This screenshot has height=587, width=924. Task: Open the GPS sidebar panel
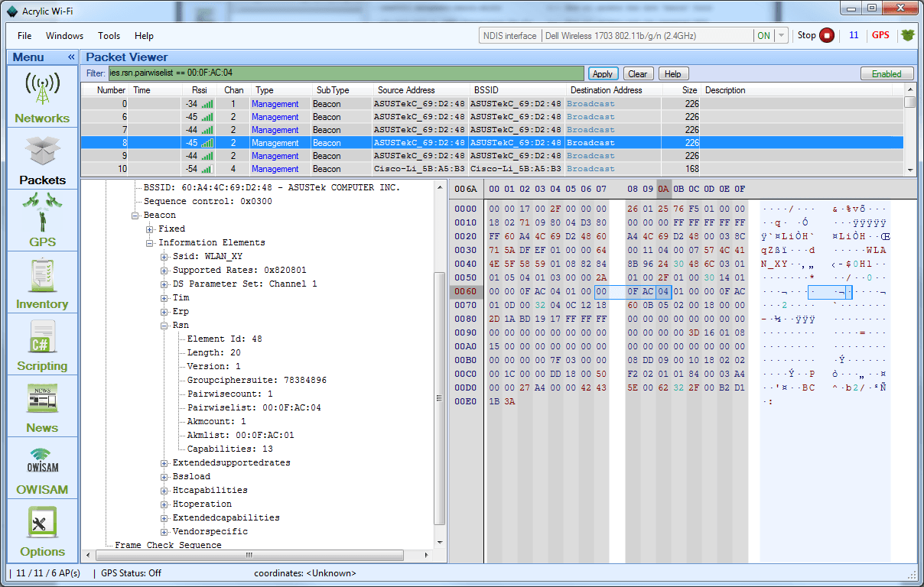coord(42,221)
